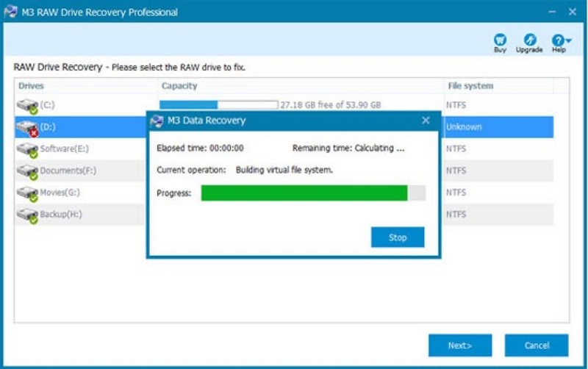588x369 pixels.
Task: Click the Unknown file system cell
Action: tap(464, 127)
